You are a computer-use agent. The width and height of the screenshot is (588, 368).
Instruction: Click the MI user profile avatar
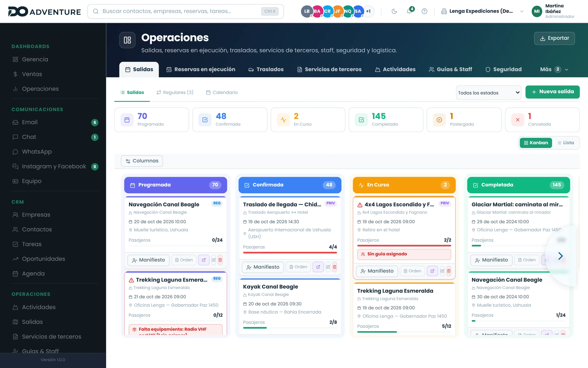pyautogui.click(x=537, y=11)
